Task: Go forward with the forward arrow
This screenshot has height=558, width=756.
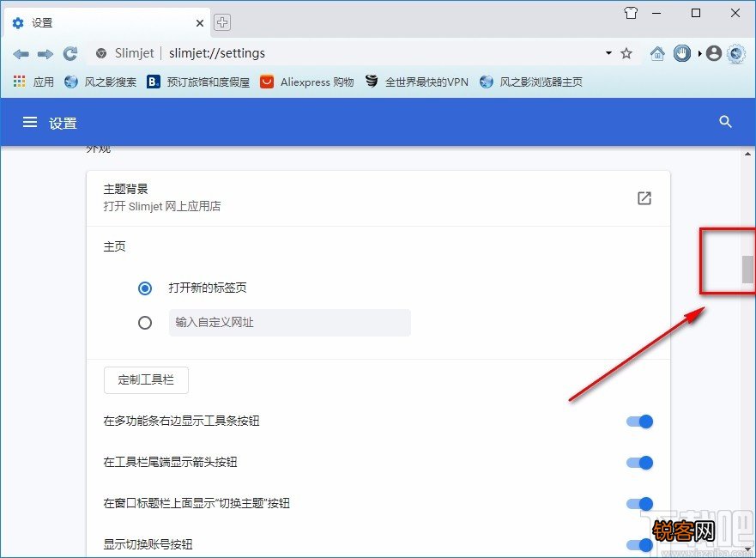Action: point(45,54)
